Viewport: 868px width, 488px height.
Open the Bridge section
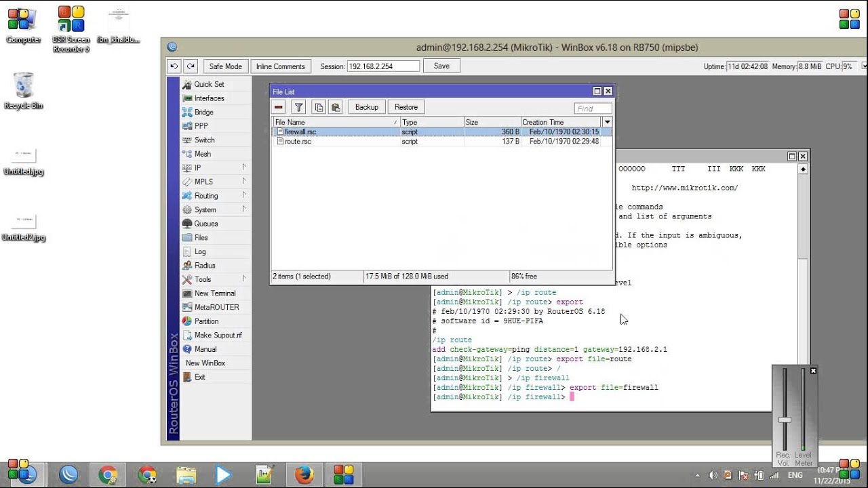[x=203, y=113]
